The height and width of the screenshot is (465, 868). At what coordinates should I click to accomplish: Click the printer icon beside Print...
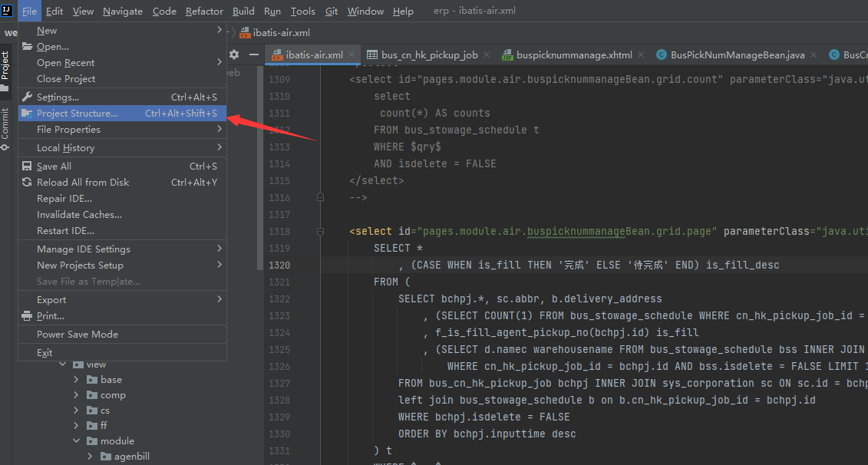point(27,316)
